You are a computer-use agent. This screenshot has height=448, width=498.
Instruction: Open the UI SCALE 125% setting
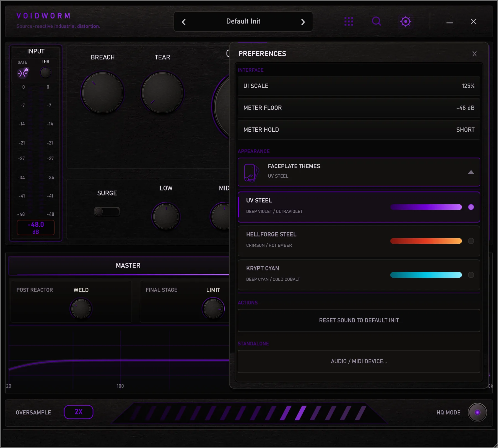[x=359, y=86]
